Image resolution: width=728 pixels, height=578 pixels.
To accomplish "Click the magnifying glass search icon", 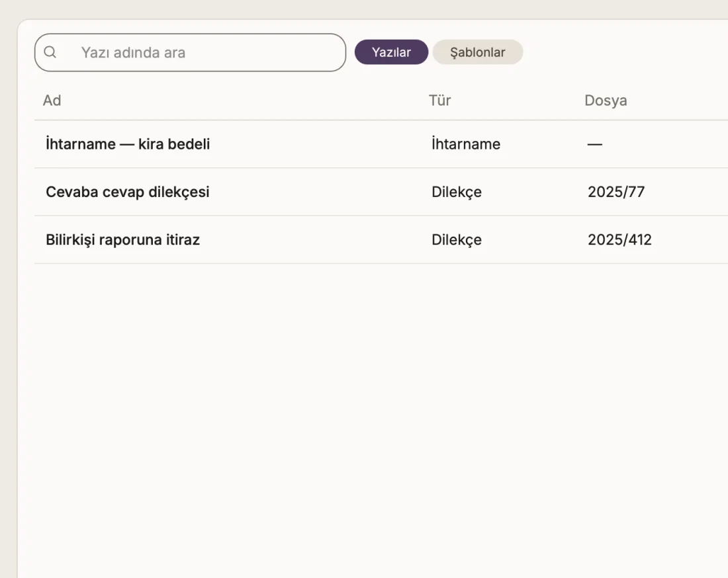I will point(50,52).
